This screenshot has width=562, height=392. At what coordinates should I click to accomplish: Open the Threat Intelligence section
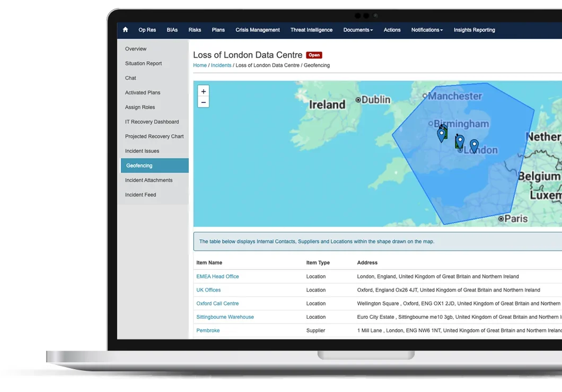point(311,30)
